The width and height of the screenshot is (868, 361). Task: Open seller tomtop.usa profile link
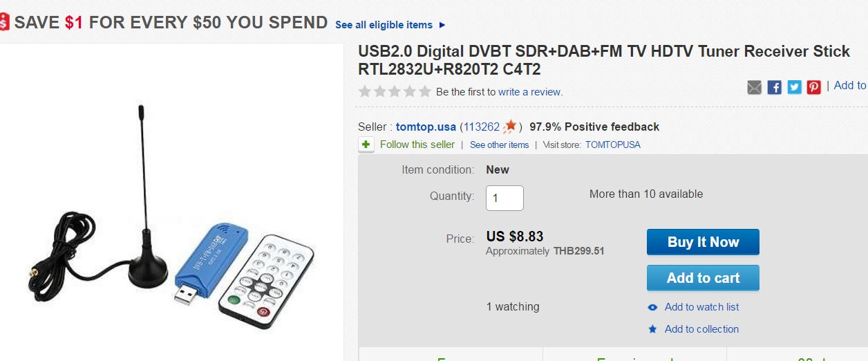(426, 127)
